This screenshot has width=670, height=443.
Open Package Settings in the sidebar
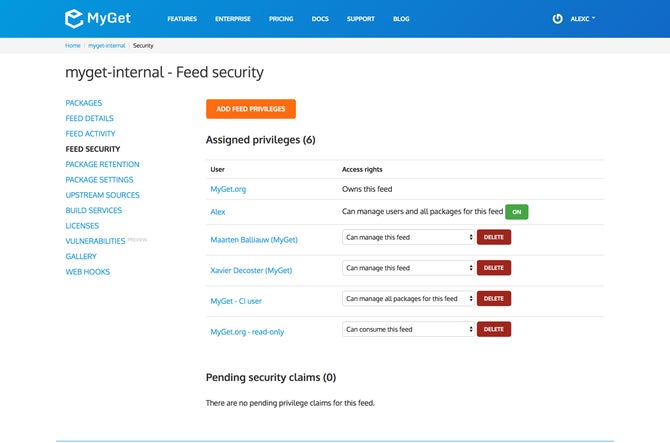pyautogui.click(x=100, y=180)
